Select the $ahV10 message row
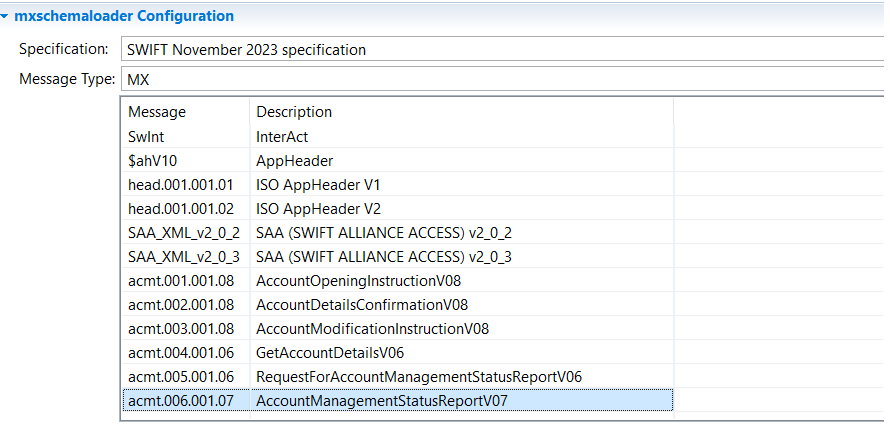The height and width of the screenshot is (427, 890). click(153, 160)
